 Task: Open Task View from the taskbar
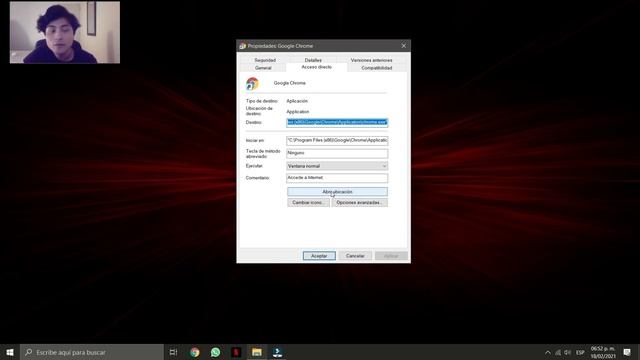[173, 352]
